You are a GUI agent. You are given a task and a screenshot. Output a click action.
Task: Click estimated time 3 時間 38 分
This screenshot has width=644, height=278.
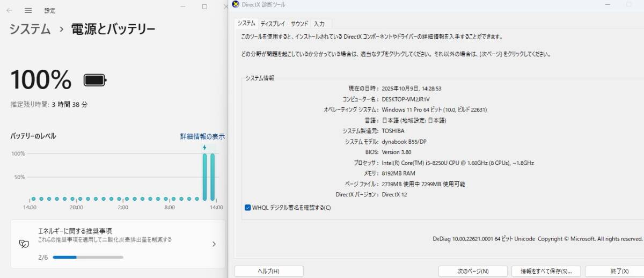click(70, 105)
